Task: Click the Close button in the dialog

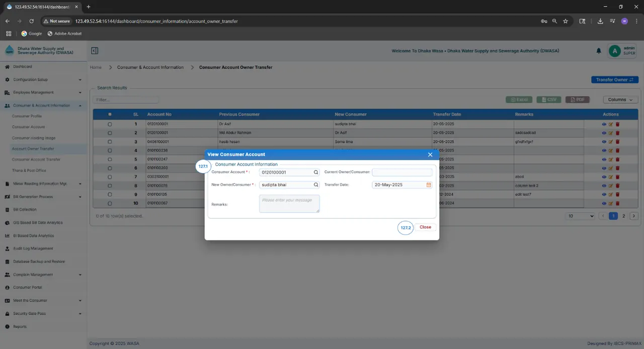Action: (x=425, y=227)
